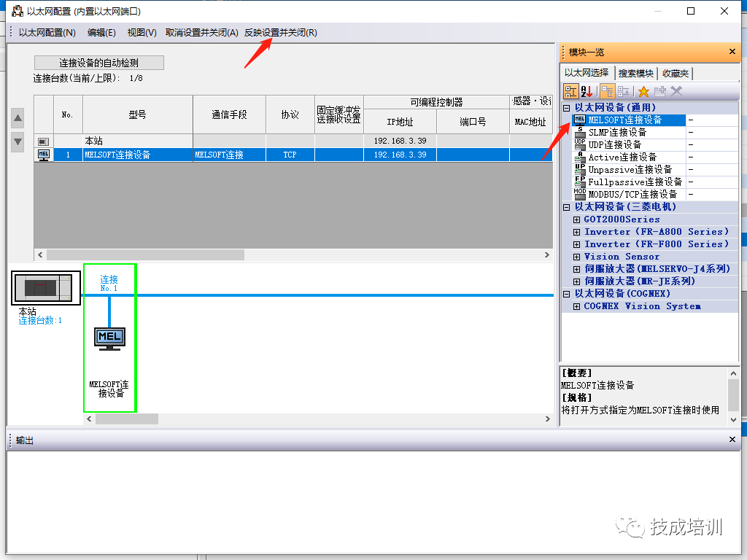Click the diagram scrollbar left arrow
The width and height of the screenshot is (747, 560).
pos(89,419)
